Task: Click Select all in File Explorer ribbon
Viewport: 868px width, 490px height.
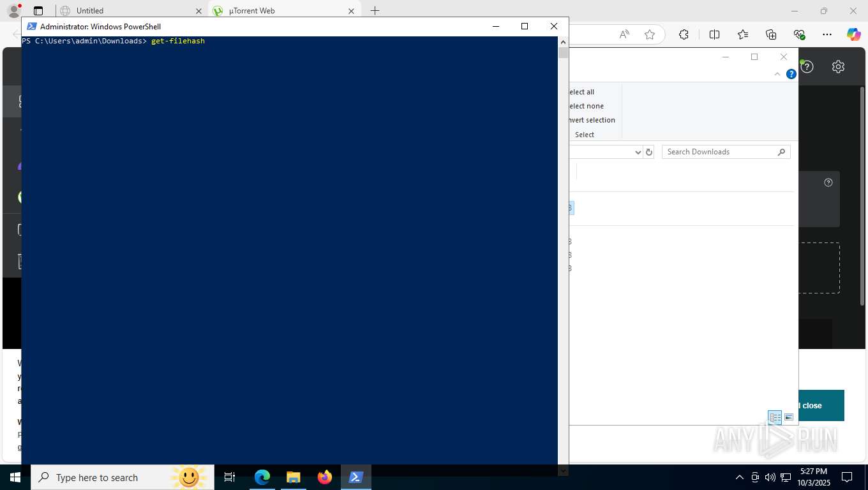Action: click(581, 92)
